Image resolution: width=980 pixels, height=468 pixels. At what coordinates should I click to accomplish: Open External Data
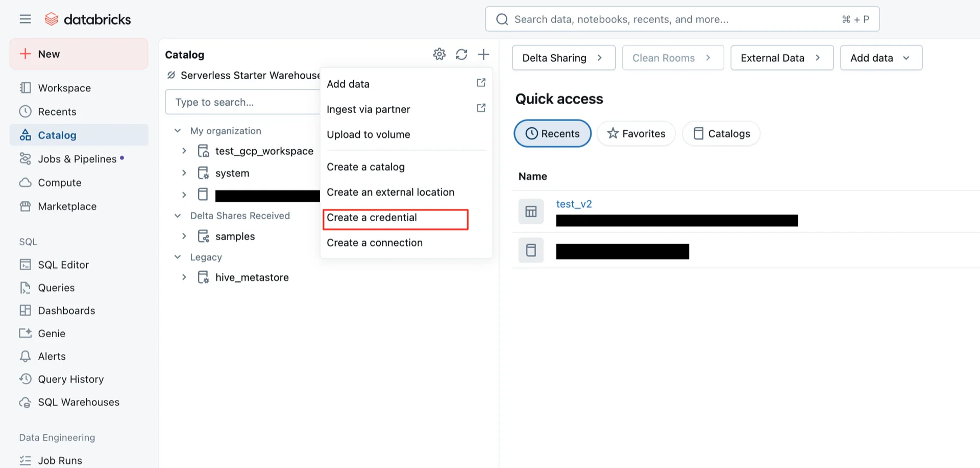[x=782, y=58]
